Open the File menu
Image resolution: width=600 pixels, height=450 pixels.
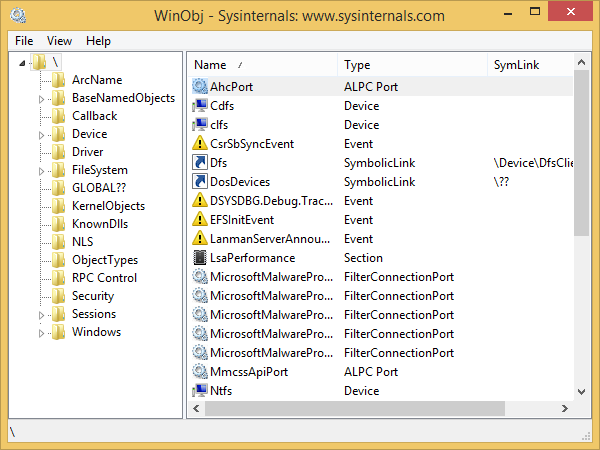24,41
